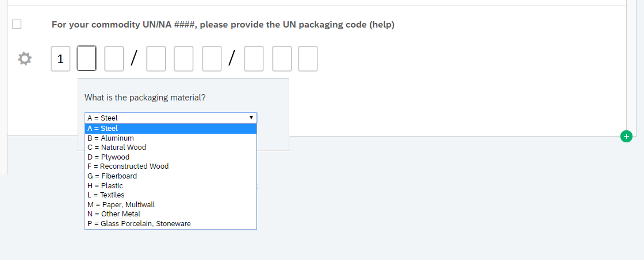Focus the second packaging code box

[x=87, y=59]
